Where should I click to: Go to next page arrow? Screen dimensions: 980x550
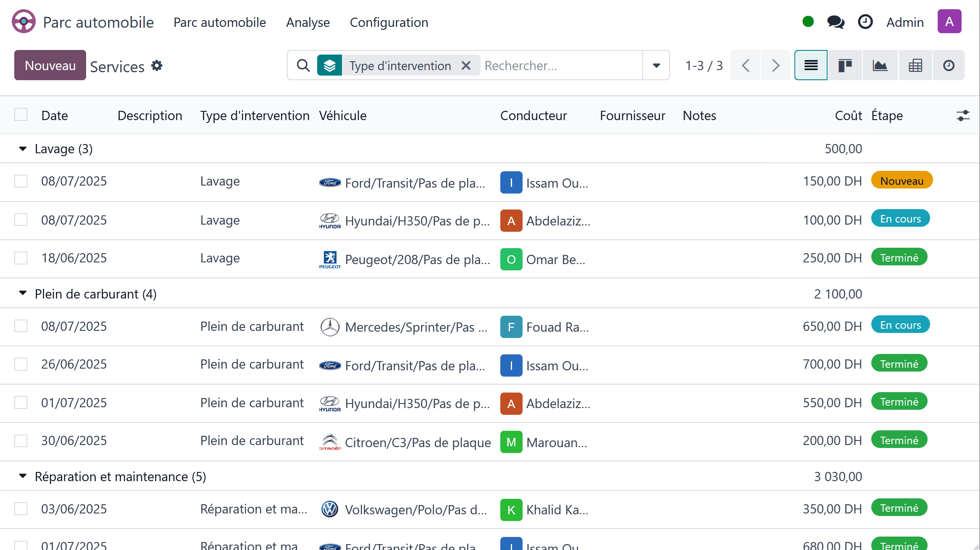pyautogui.click(x=775, y=65)
